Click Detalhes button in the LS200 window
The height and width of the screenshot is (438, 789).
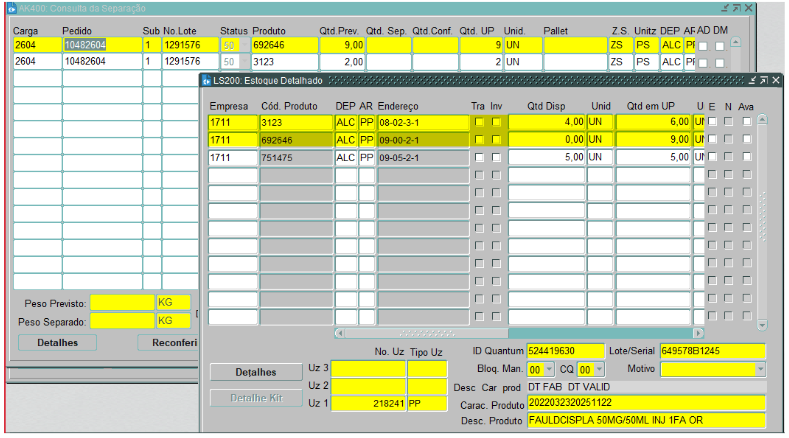point(255,372)
